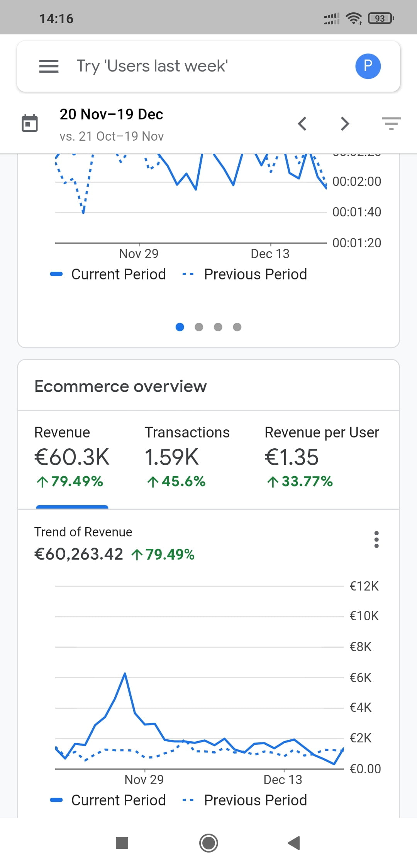Select the third carousel page dot
Viewport: 417px width, 868px height.
tap(218, 327)
